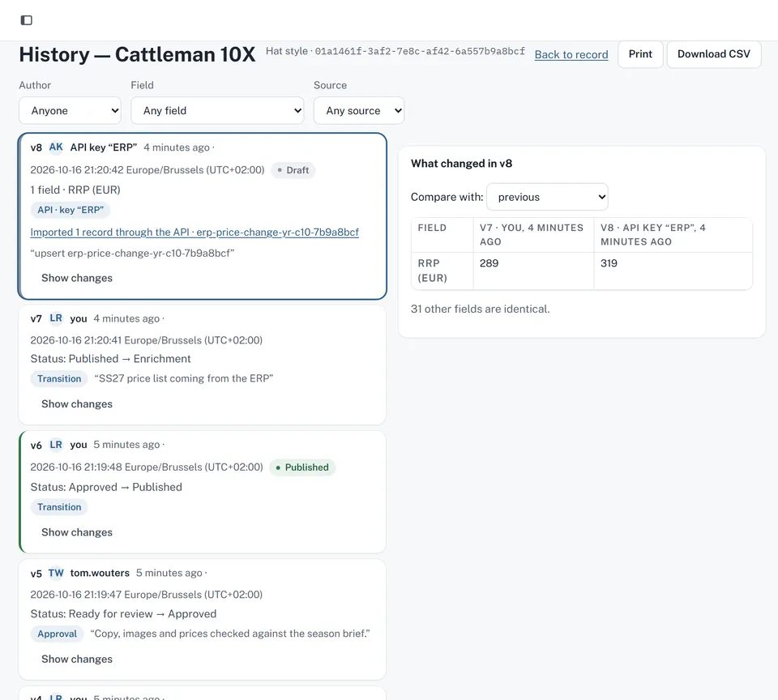Open the Source filter dropdown
778x700 pixels.
pyautogui.click(x=359, y=111)
